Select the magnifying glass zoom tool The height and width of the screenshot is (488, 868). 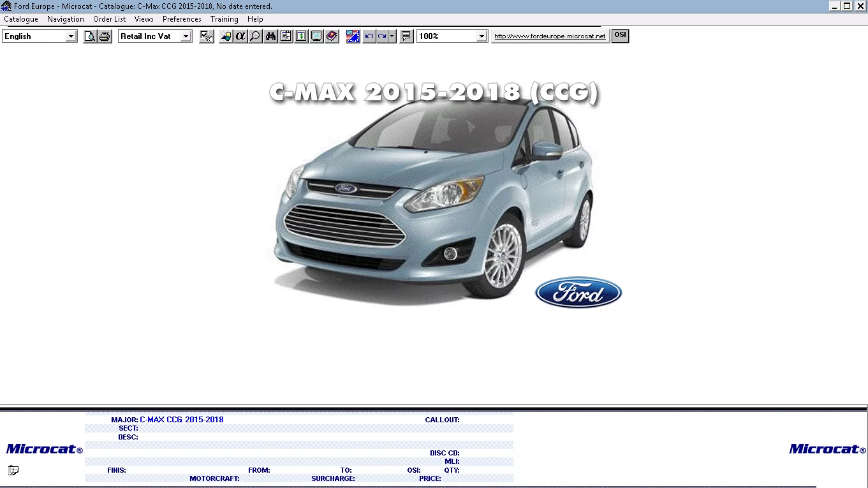(x=254, y=36)
